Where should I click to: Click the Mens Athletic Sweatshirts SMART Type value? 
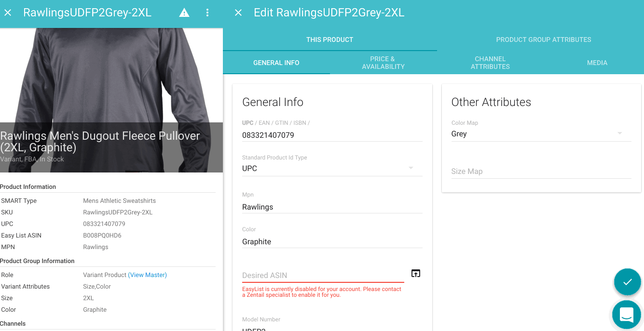tap(120, 200)
